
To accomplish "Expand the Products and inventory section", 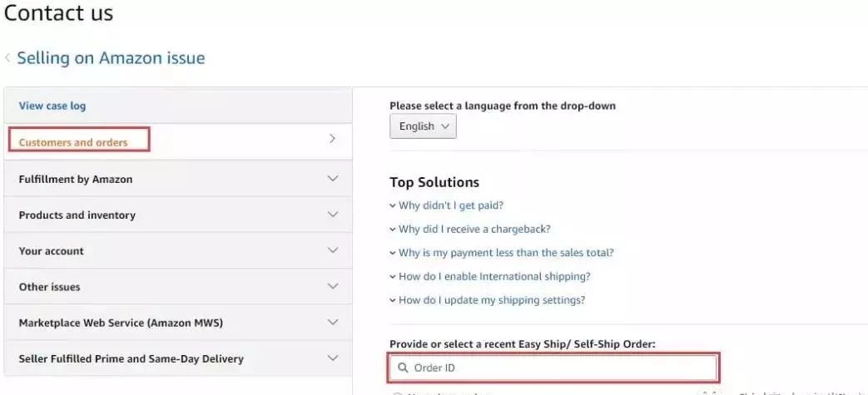I will tap(333, 215).
